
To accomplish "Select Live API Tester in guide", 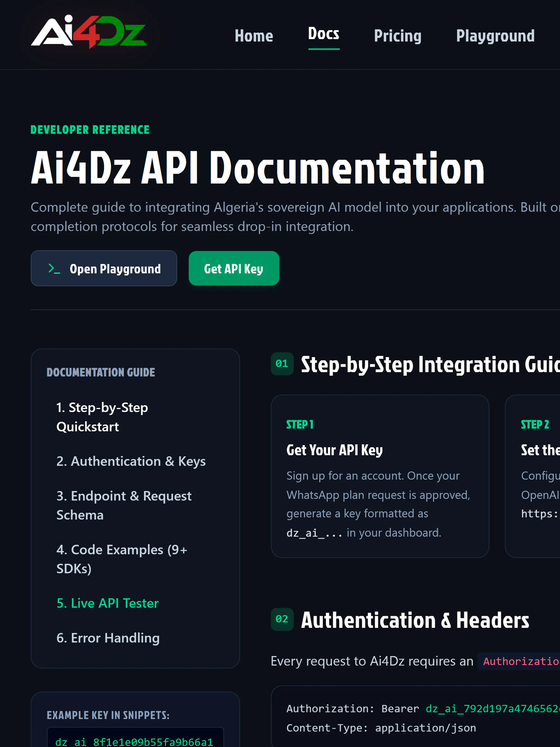I will click(108, 603).
